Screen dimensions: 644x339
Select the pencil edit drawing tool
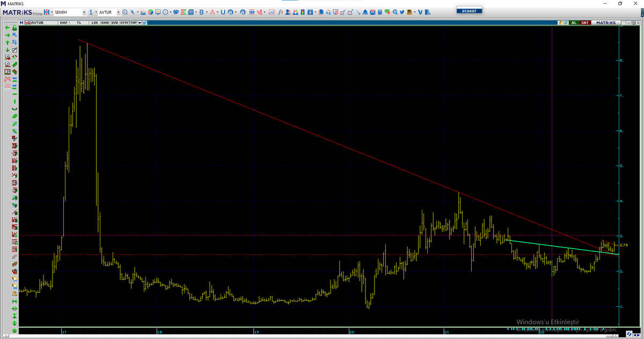pos(14,50)
